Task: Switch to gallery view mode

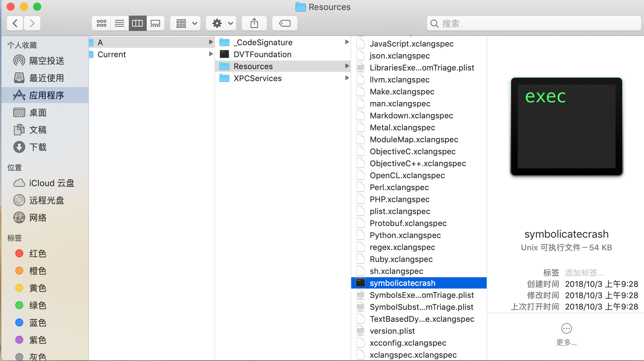Action: pos(155,23)
